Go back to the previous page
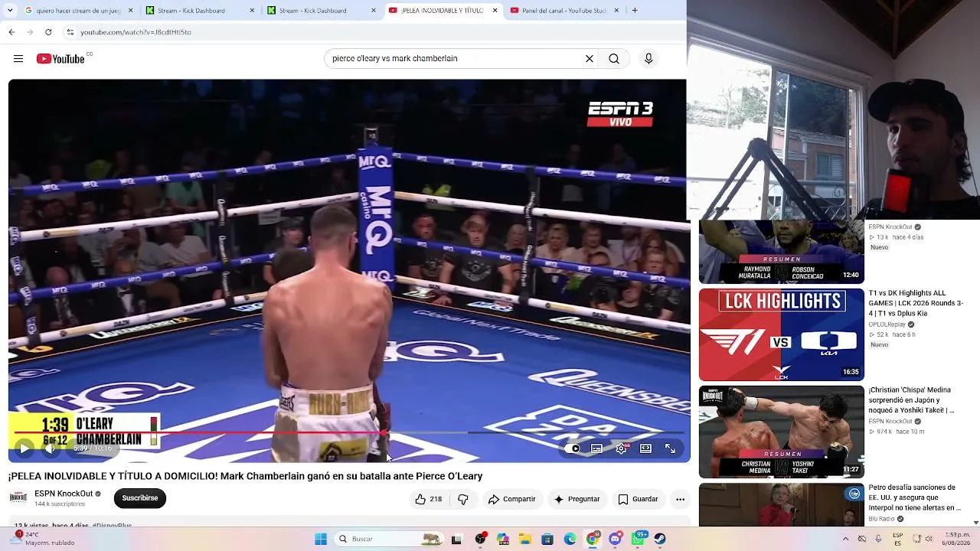This screenshot has width=980, height=551. point(11,32)
